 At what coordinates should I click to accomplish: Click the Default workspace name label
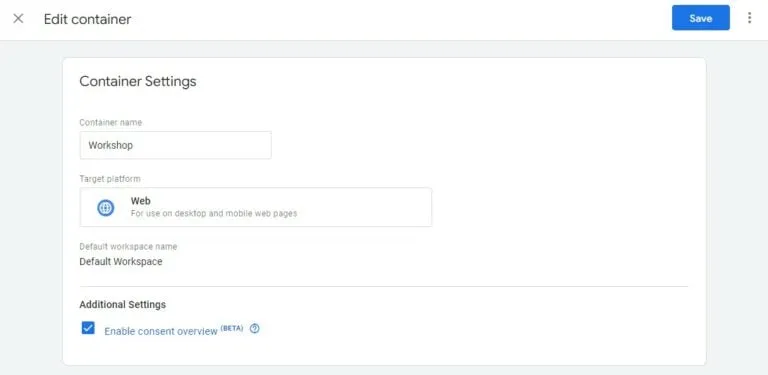[x=128, y=246]
